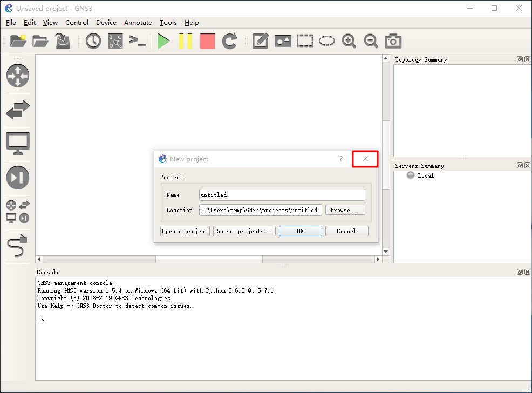Browse end devices monitor icon

(x=18, y=144)
